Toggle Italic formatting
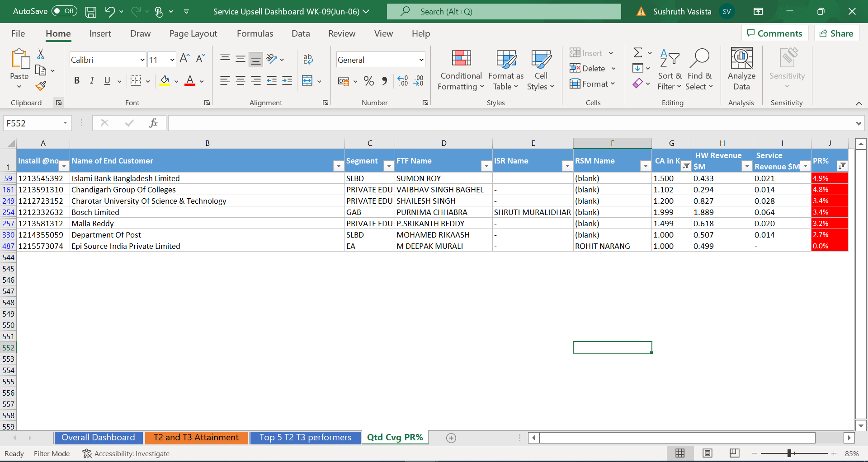Screen dimensions: 868x462 coord(92,81)
